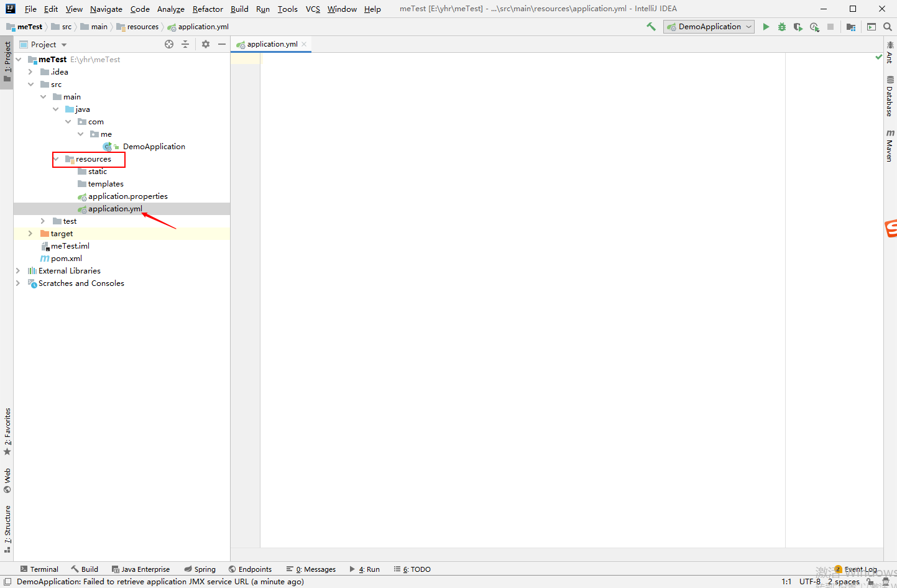Collapse the src folder
The height and width of the screenshot is (588, 897).
pyautogui.click(x=30, y=85)
